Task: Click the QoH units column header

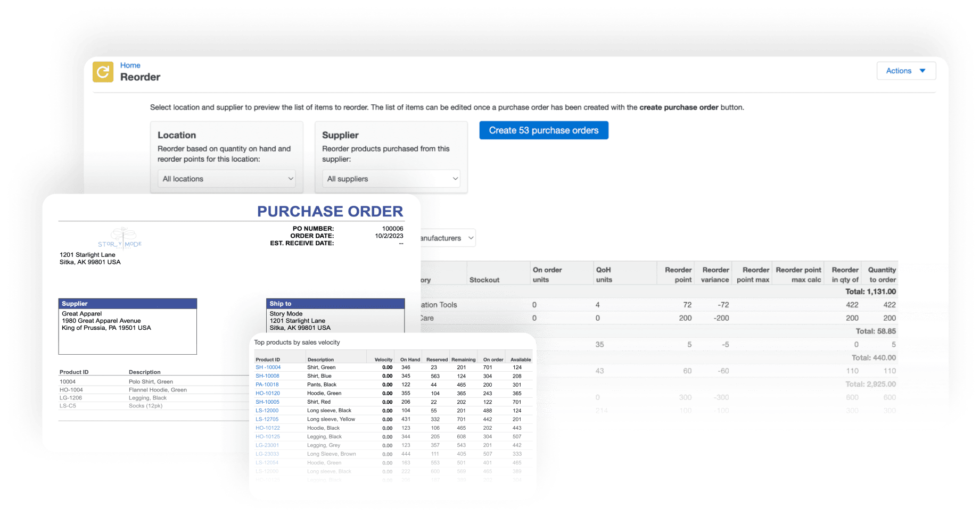Action: click(x=604, y=274)
